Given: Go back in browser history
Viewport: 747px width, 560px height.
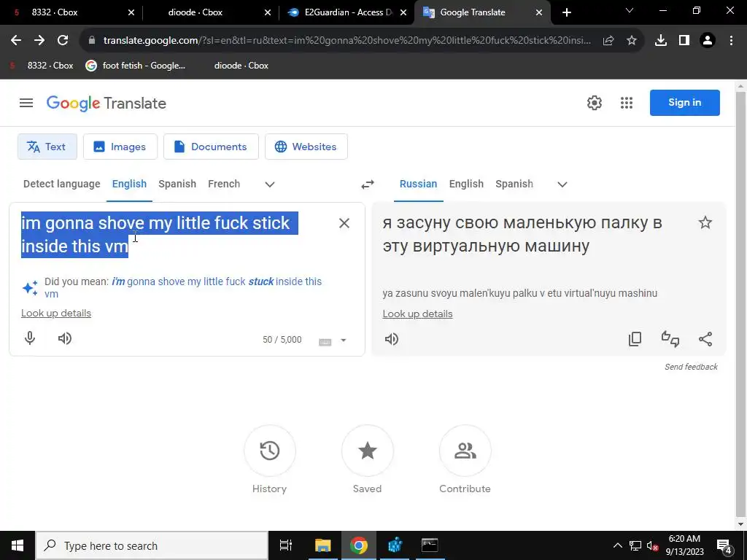Looking at the screenshot, I should (16, 41).
